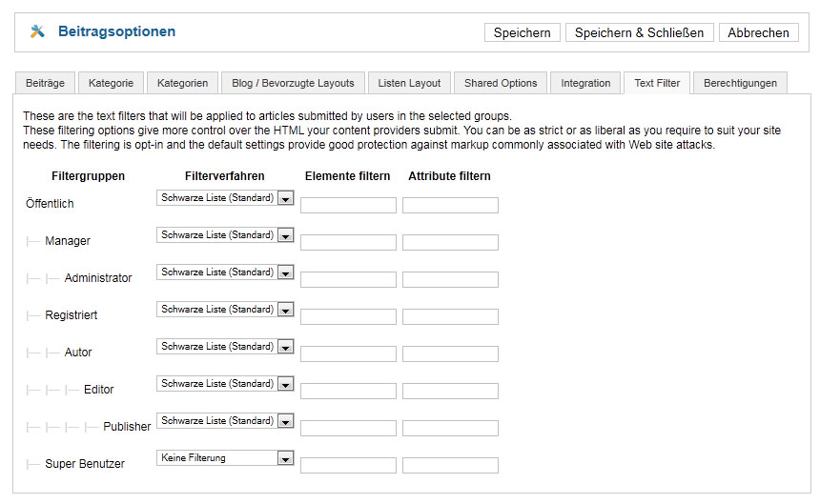The width and height of the screenshot is (820, 504).
Task: Click Elemente filtern field for Öffentlich
Action: point(348,206)
